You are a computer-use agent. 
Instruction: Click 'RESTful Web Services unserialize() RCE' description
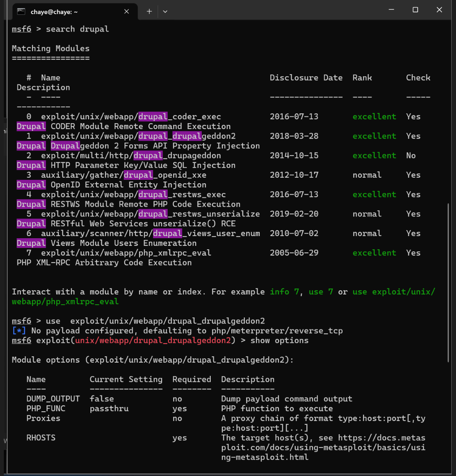click(143, 223)
